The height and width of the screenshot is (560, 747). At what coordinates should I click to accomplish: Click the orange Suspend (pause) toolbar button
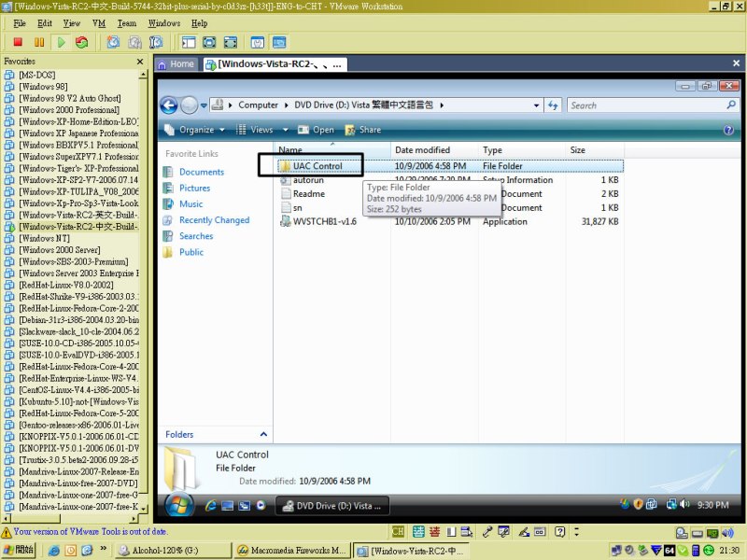point(39,42)
